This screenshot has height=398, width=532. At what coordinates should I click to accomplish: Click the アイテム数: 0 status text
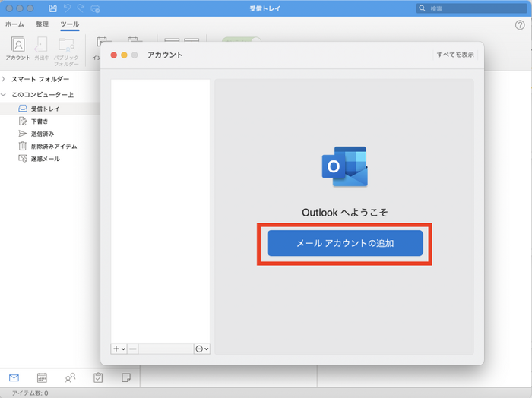pyautogui.click(x=30, y=393)
